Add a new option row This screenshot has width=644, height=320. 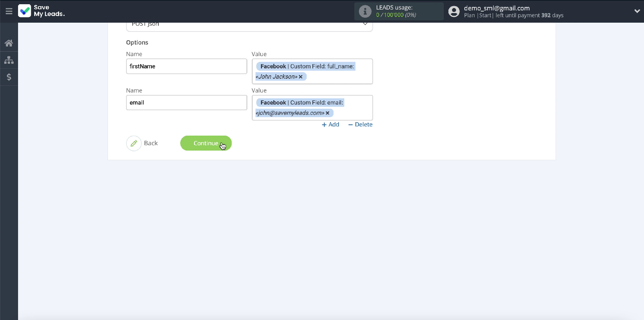[x=330, y=124]
